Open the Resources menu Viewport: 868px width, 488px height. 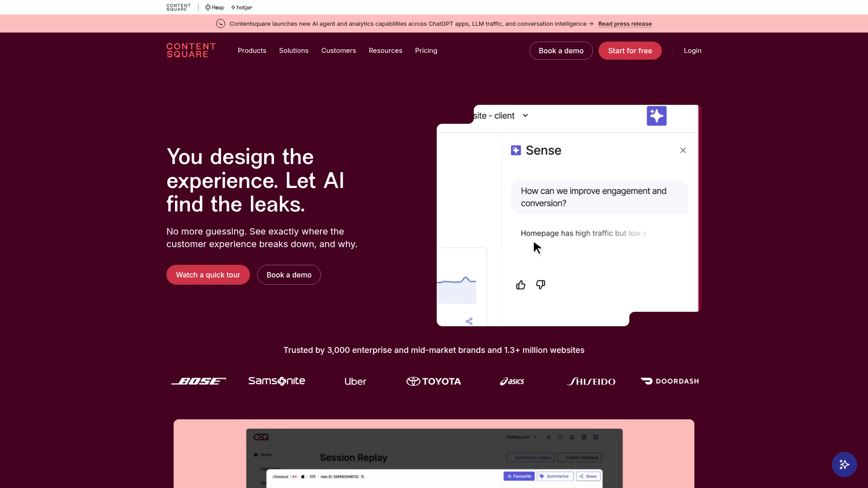tap(386, 51)
